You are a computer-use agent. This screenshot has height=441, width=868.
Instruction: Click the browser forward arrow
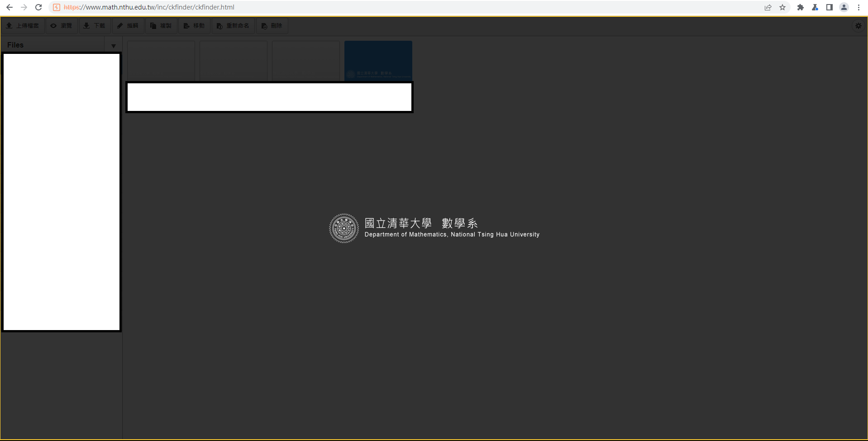24,7
